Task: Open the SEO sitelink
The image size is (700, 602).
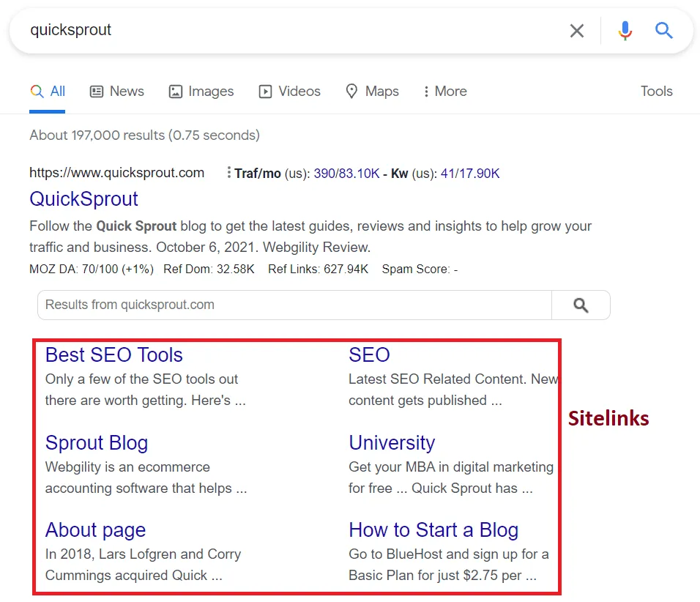Action: (369, 355)
